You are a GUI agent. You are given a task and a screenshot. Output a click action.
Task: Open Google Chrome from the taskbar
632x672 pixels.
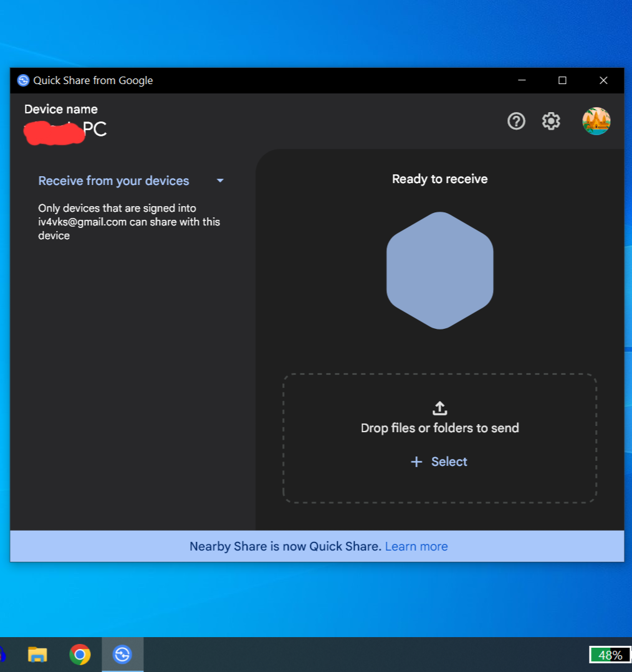pyautogui.click(x=80, y=655)
